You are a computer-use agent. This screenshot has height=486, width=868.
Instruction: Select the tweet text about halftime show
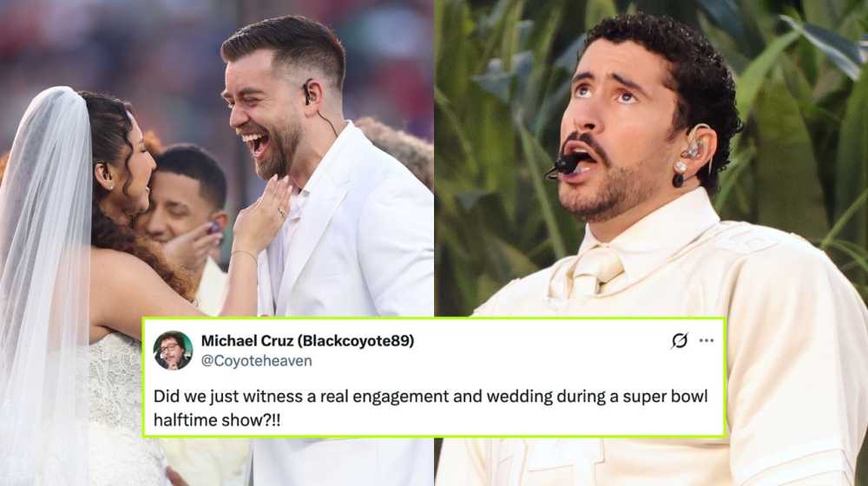click(431, 408)
